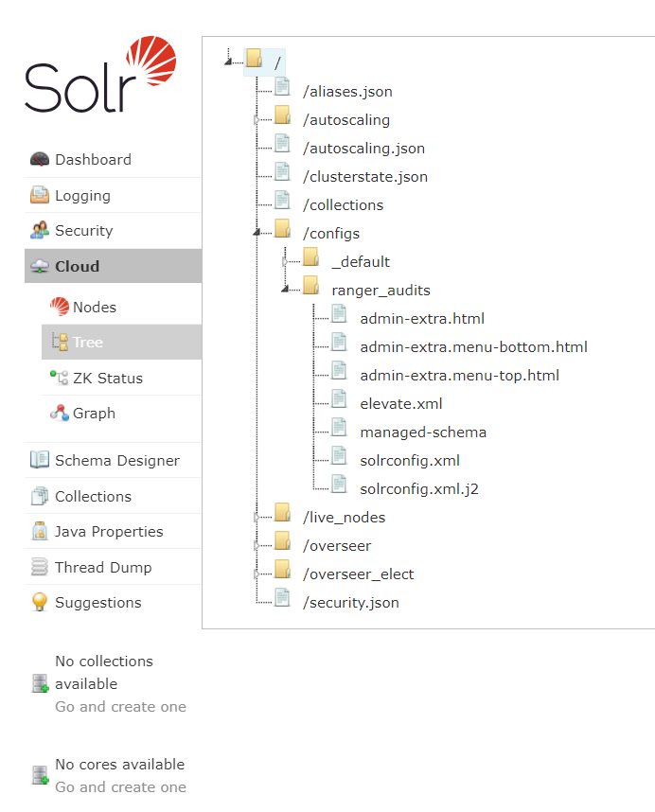Click the /configs folder icon

(x=282, y=228)
